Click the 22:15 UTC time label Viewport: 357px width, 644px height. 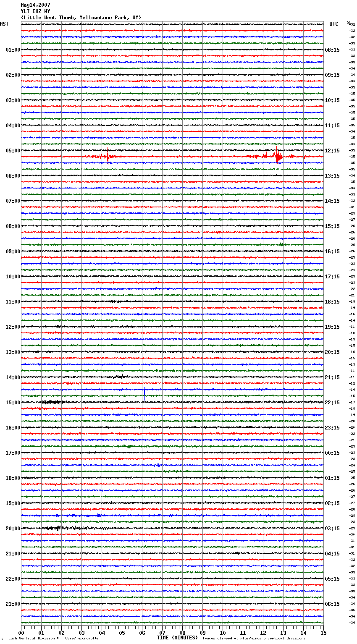click(x=332, y=403)
